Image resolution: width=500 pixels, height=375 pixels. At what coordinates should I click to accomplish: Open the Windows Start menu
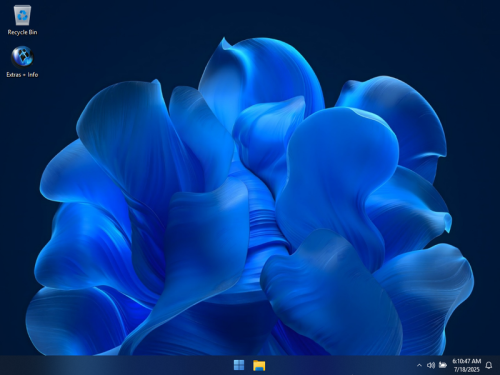(x=239, y=365)
